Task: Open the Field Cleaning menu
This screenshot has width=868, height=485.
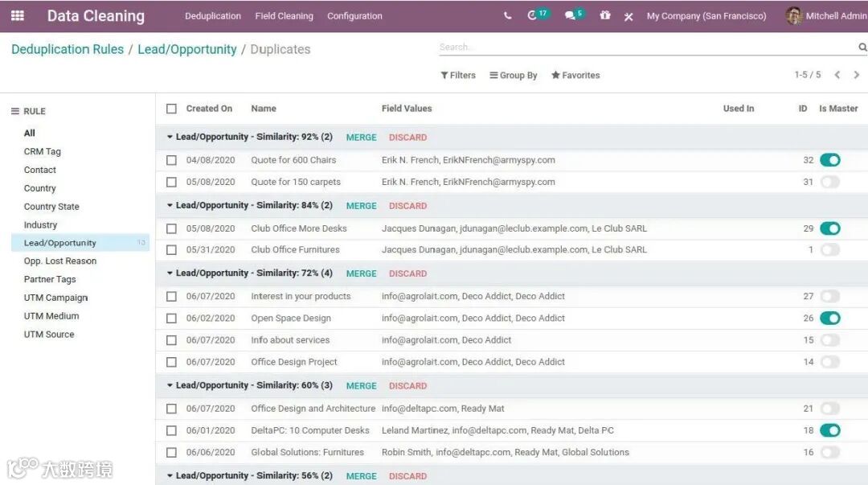Action: pos(284,16)
